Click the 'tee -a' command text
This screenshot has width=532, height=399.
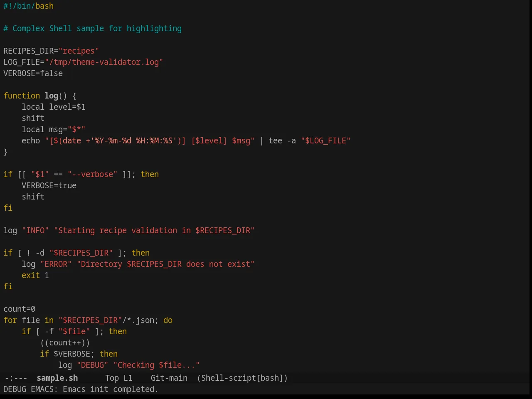click(x=282, y=140)
